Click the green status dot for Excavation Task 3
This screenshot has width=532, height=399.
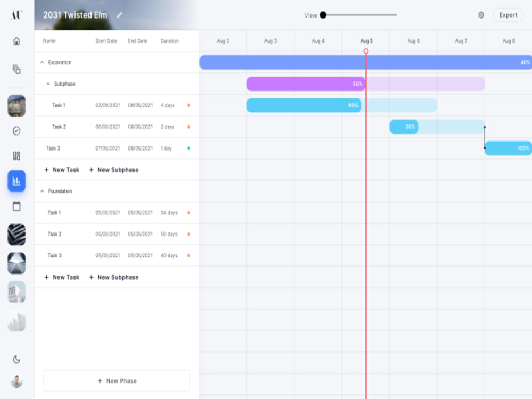pos(189,148)
